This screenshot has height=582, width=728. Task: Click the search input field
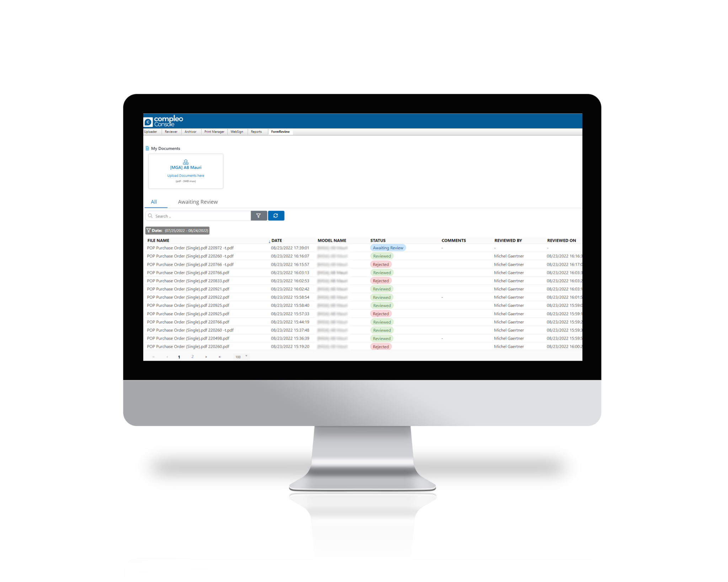(x=199, y=216)
